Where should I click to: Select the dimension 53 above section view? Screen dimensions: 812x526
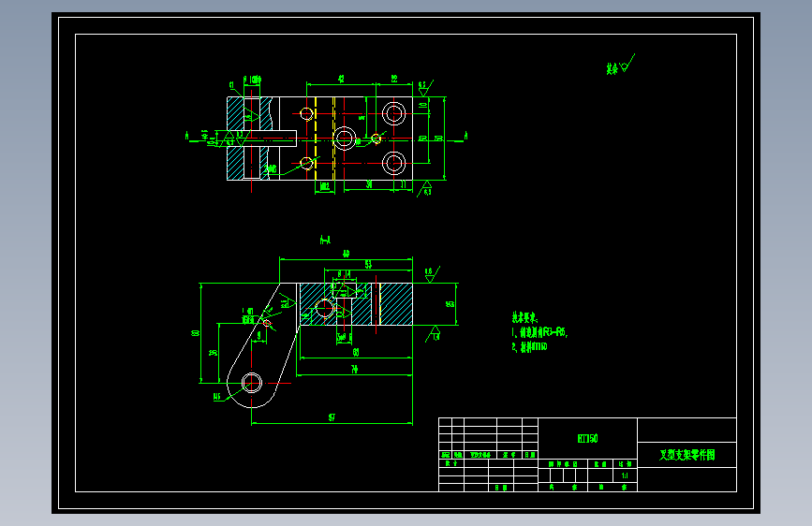[368, 265]
